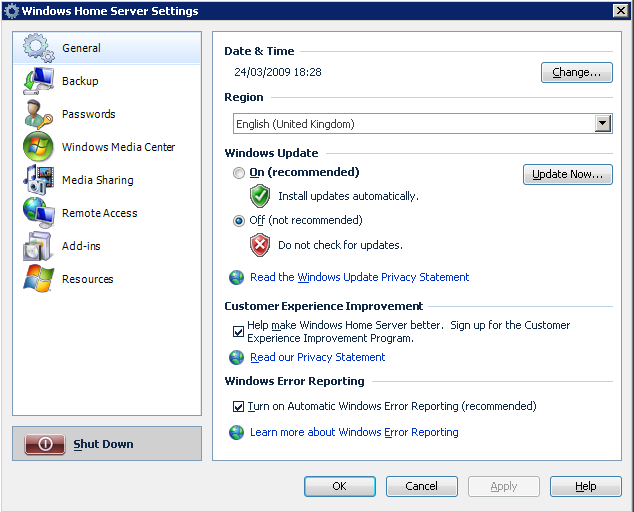The image size is (634, 512).
Task: Click the date text 24/03/2009 18:28
Action: point(278,72)
